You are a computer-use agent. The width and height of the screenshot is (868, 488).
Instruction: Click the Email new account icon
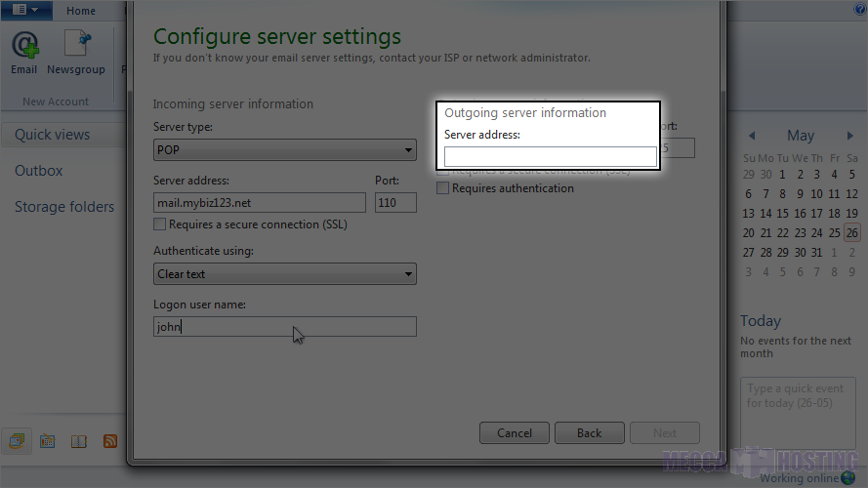[x=24, y=51]
